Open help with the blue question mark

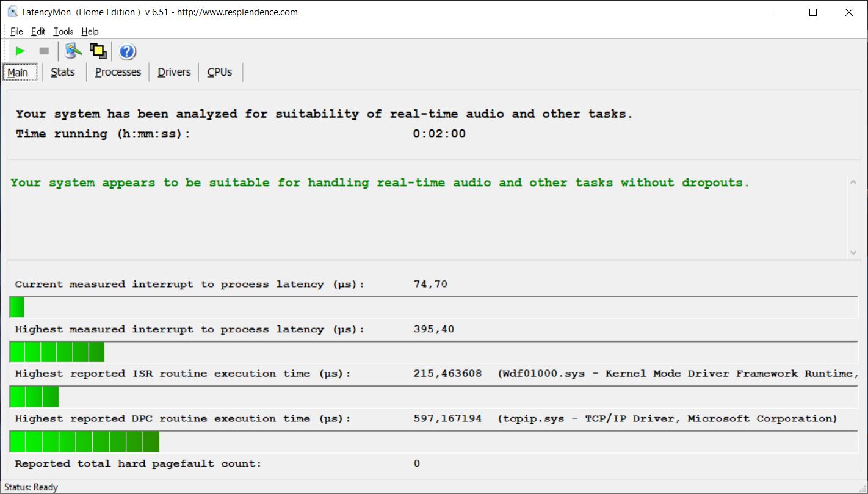click(x=127, y=51)
